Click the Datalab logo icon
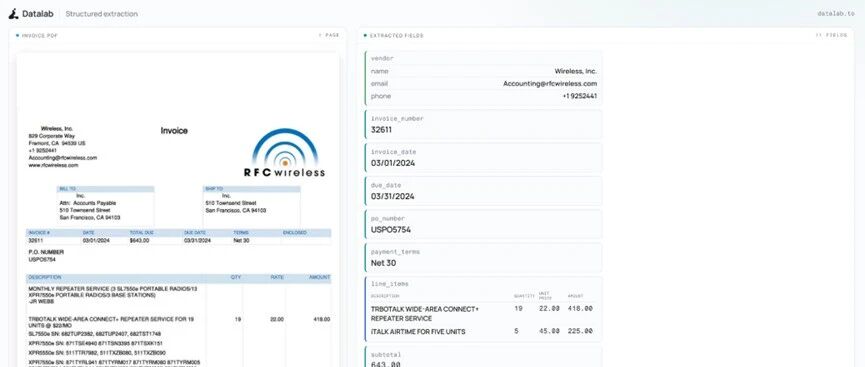This screenshot has height=367, width=865. point(14,14)
